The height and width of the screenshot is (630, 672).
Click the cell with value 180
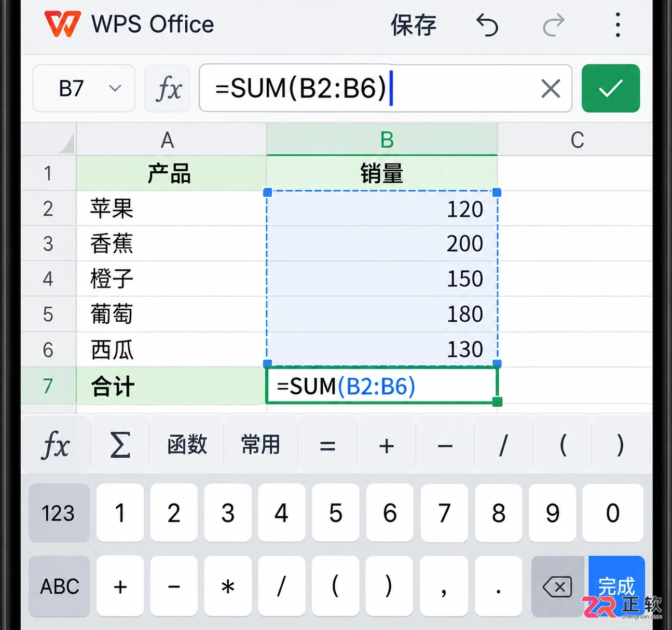(382, 314)
